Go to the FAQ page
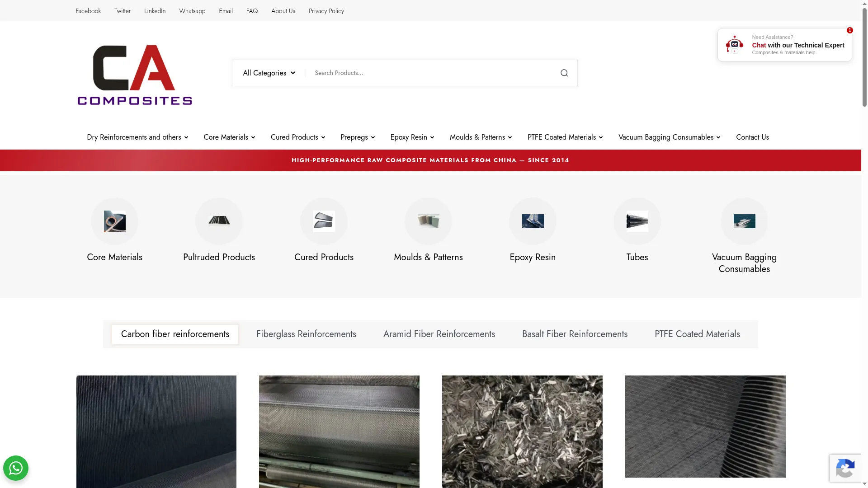This screenshot has width=868, height=488. (x=252, y=11)
